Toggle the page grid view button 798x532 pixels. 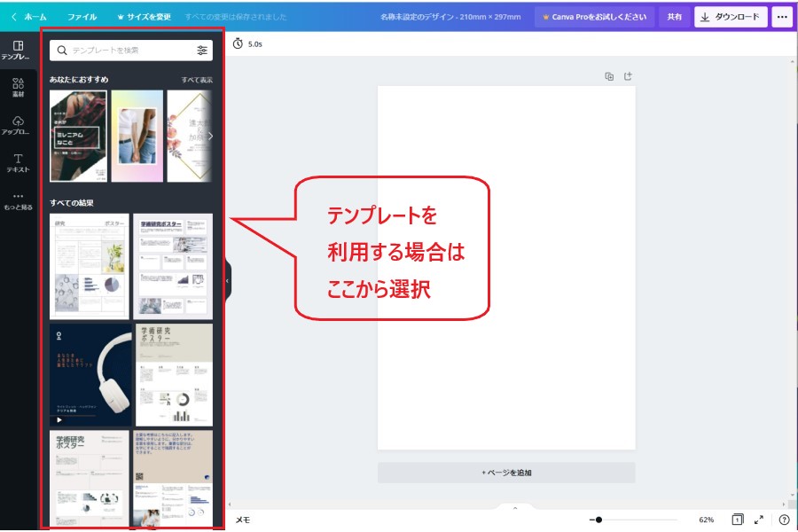point(737,520)
